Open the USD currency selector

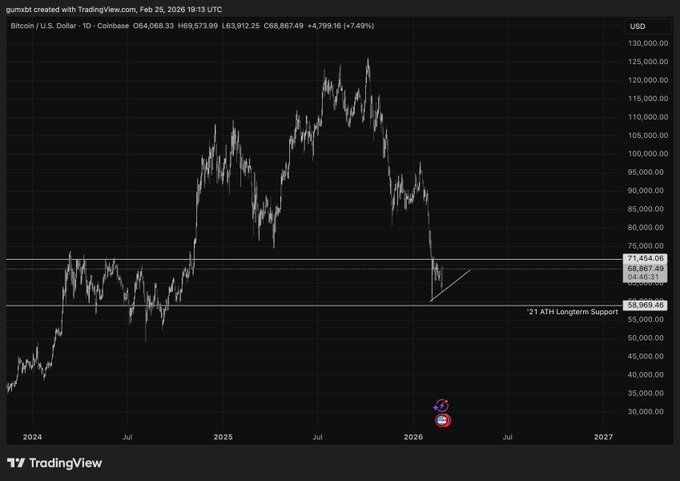click(647, 26)
